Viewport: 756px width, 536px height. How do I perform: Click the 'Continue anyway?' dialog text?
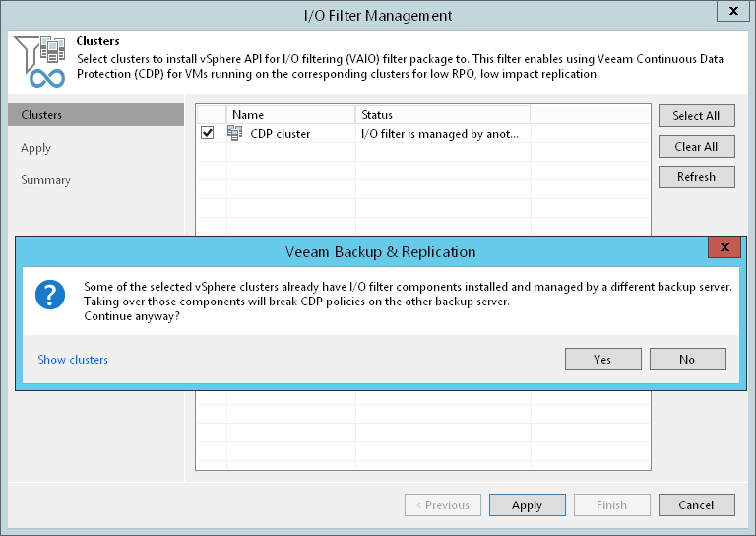coord(132,316)
